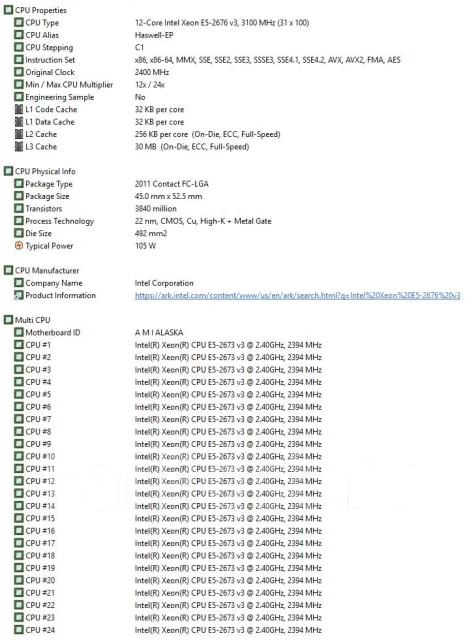Viewport: 465px width, 640px height.
Task: Click the CPU Properties section icon
Action: (9, 10)
